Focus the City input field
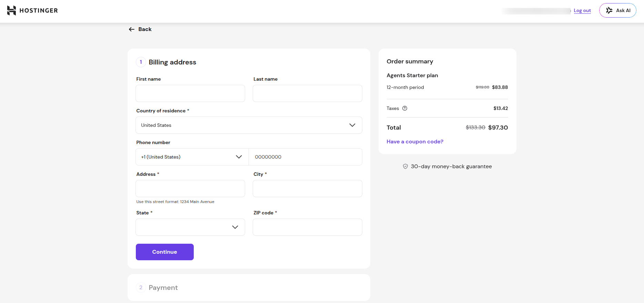Screen dimensions: 644x303 308,189
